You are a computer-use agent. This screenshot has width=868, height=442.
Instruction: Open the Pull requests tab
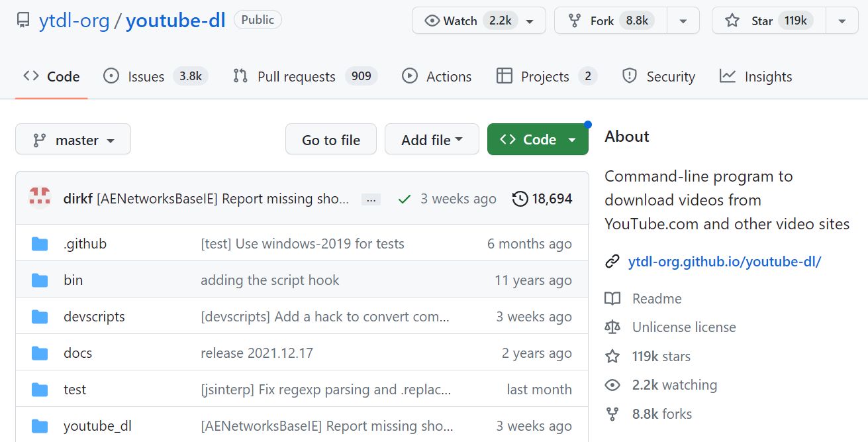coord(305,76)
